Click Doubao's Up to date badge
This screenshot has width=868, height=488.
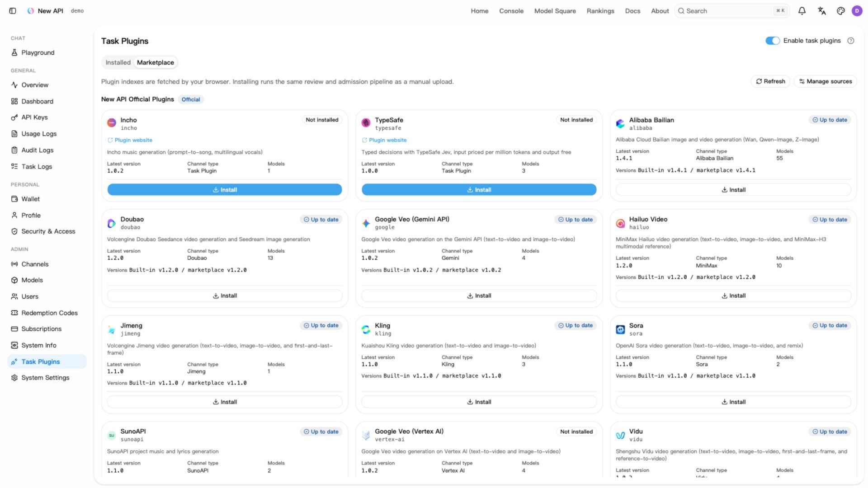(x=321, y=220)
